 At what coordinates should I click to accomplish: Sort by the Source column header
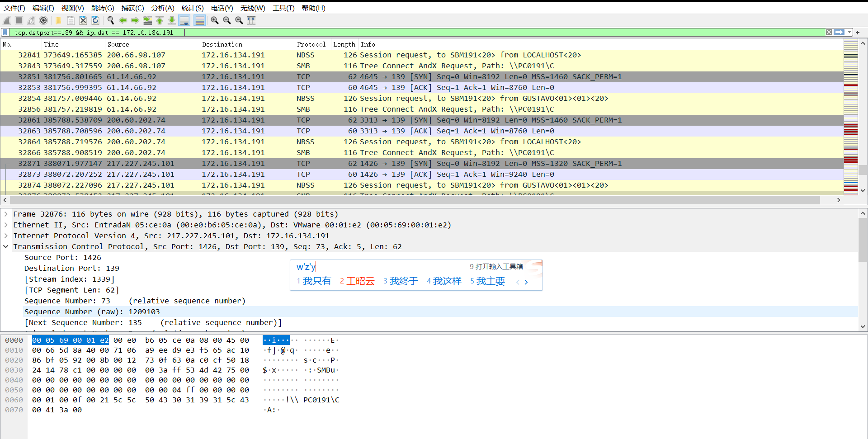click(x=152, y=44)
